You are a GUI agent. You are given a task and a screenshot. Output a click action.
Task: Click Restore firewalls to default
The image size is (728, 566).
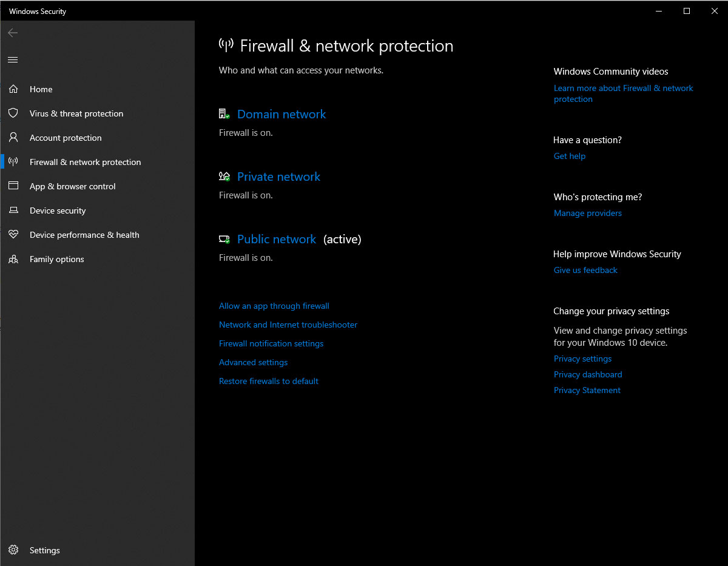tap(268, 382)
